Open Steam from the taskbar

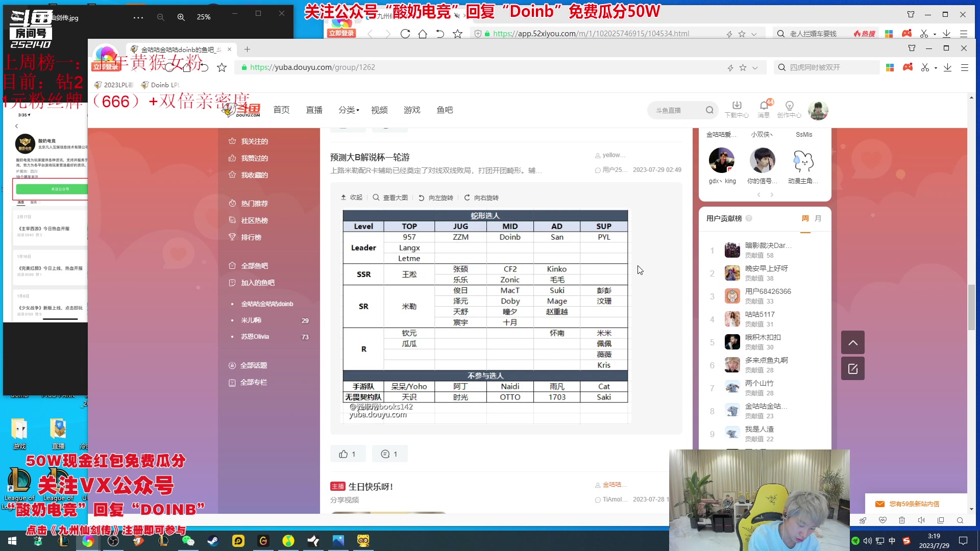click(x=213, y=541)
